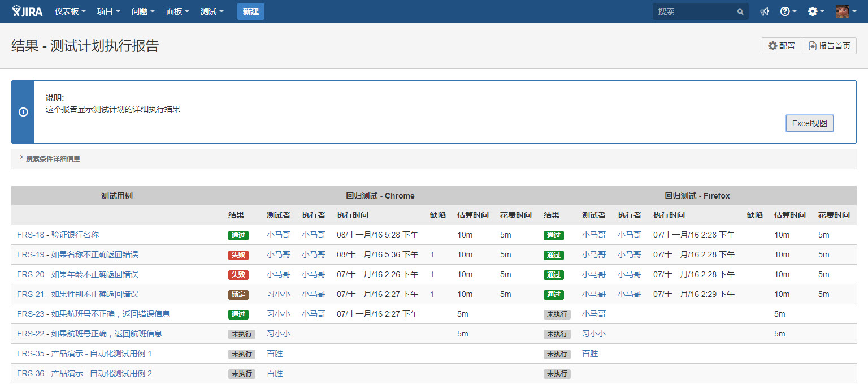Viewport: 868px width, 384px height.
Task: Open test case FRS-19 如果名称不正确返回错误
Action: tap(77, 254)
